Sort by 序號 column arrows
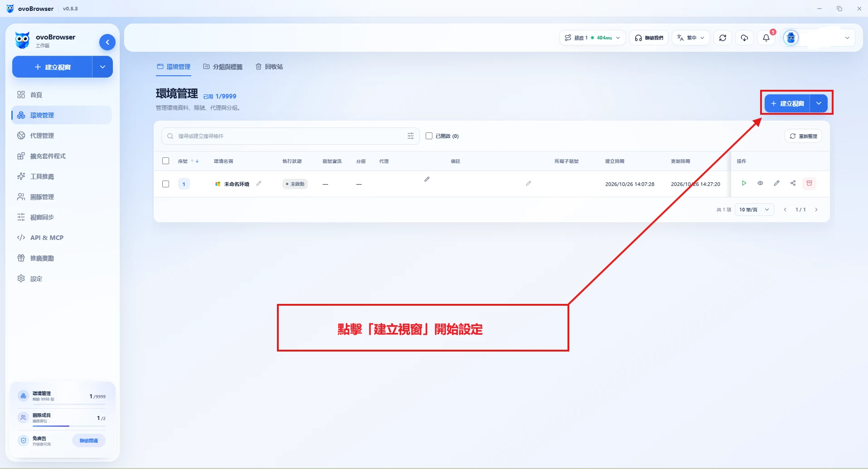 [195, 161]
